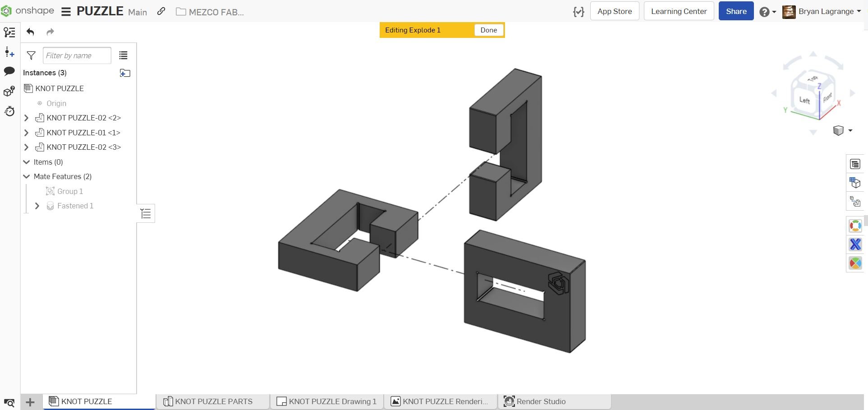Open the tab manager icon
The width and height of the screenshot is (868, 410).
[9, 402]
